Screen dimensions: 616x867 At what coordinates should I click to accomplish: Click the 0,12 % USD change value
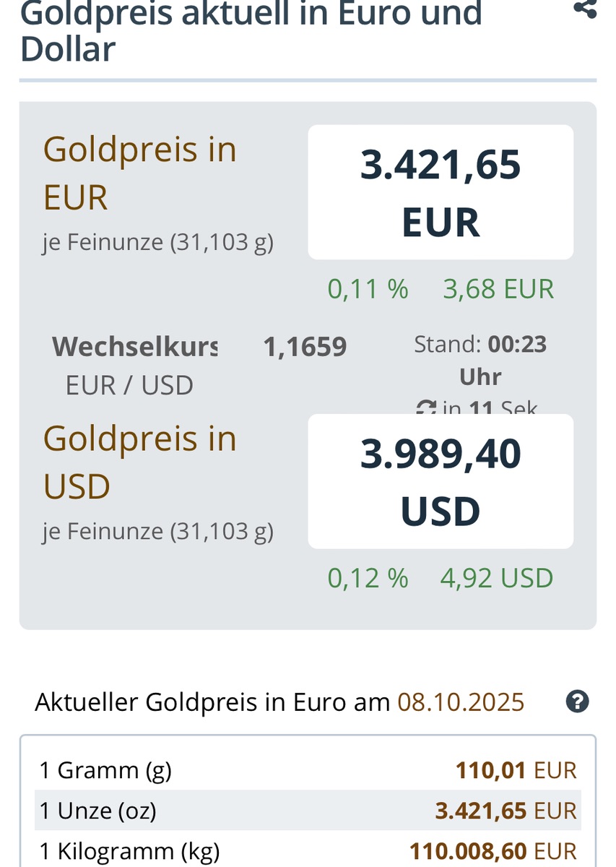[x=368, y=578]
